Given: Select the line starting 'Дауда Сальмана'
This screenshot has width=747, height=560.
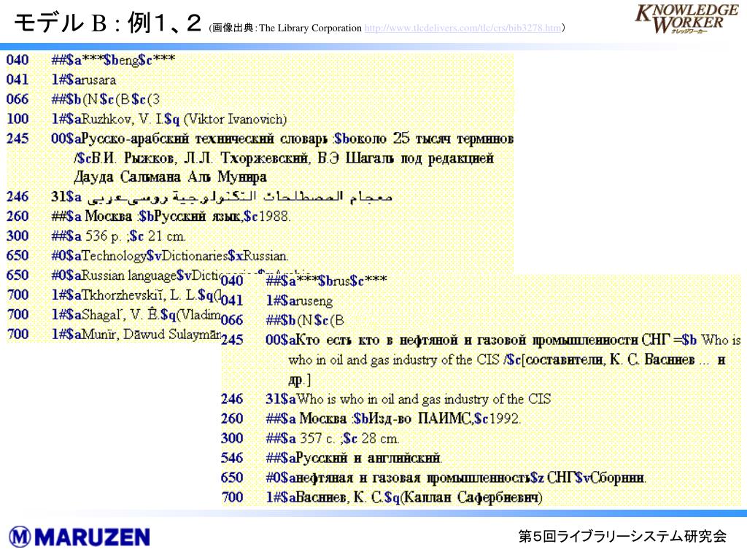Looking at the screenshot, I should (x=169, y=177).
